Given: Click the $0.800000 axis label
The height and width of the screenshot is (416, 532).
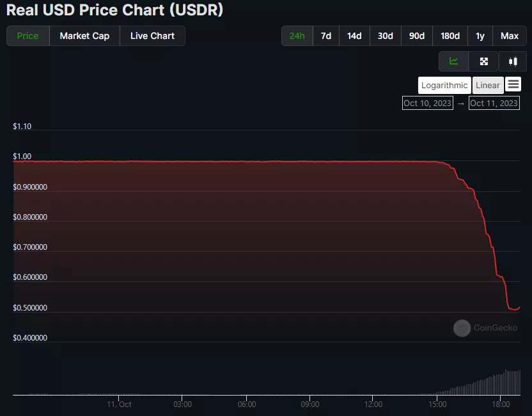Looking at the screenshot, I should pos(30,217).
